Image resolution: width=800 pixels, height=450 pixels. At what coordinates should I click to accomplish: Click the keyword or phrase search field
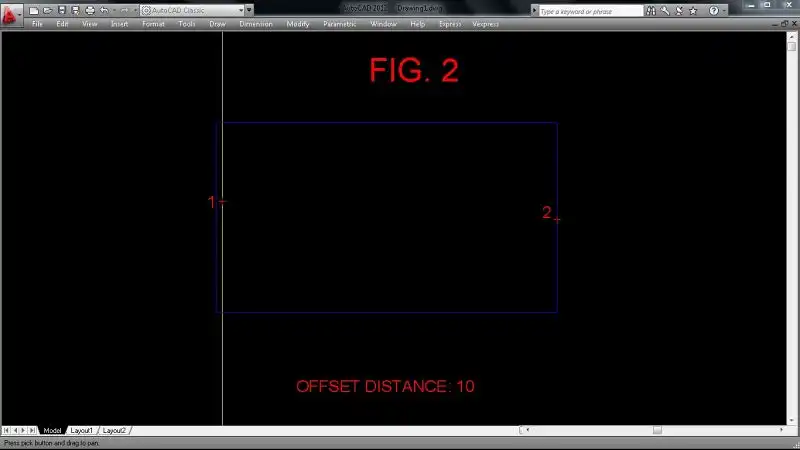tap(590, 11)
